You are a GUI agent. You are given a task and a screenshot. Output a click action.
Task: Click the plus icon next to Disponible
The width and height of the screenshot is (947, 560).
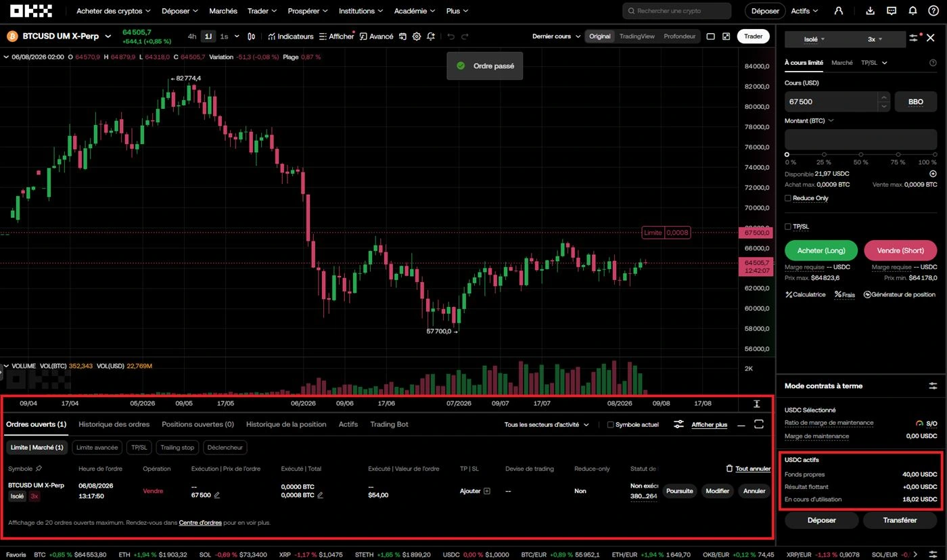click(933, 174)
